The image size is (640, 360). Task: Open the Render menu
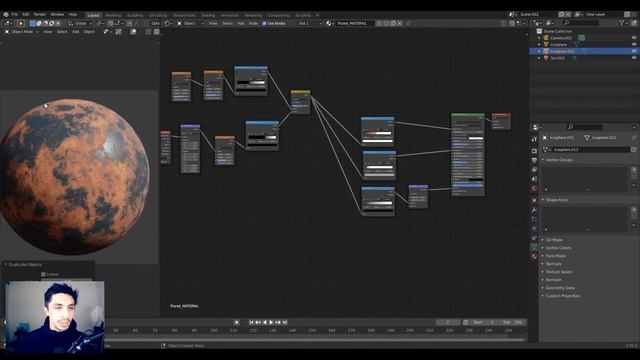click(x=40, y=14)
